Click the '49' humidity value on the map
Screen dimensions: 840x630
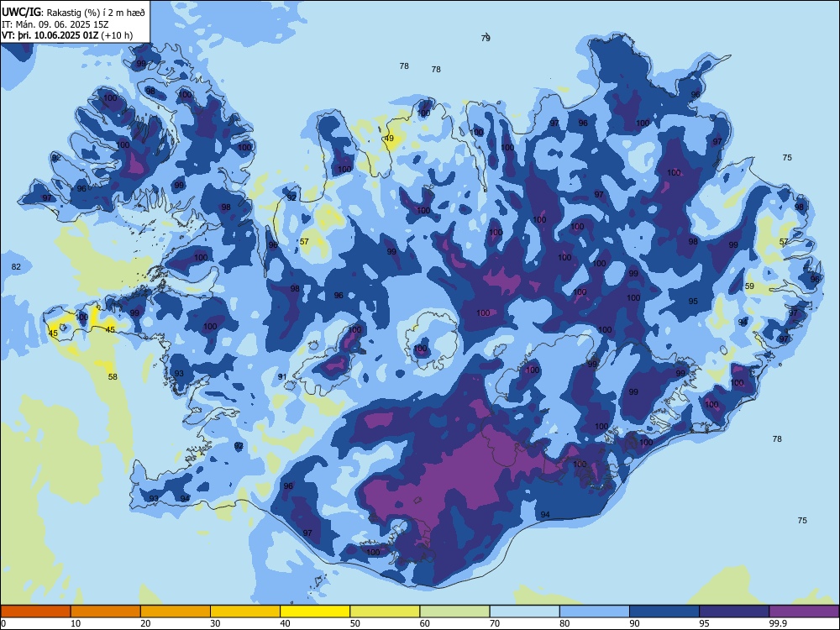point(390,139)
